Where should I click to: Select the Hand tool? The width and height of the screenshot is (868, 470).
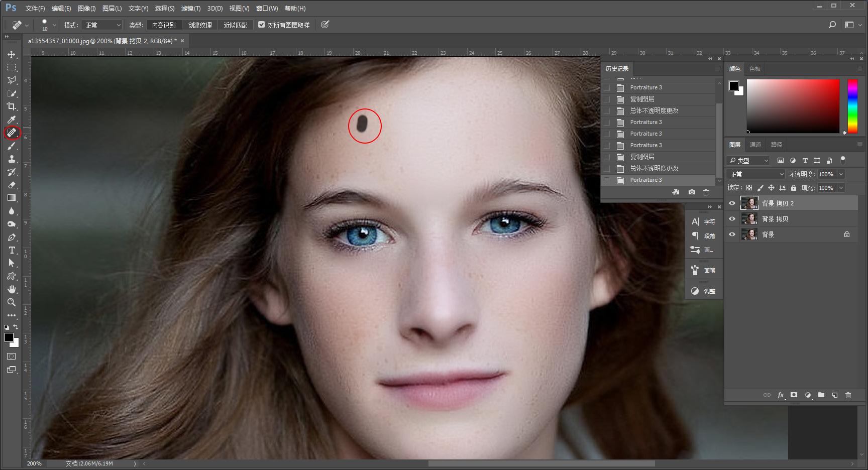pos(12,289)
